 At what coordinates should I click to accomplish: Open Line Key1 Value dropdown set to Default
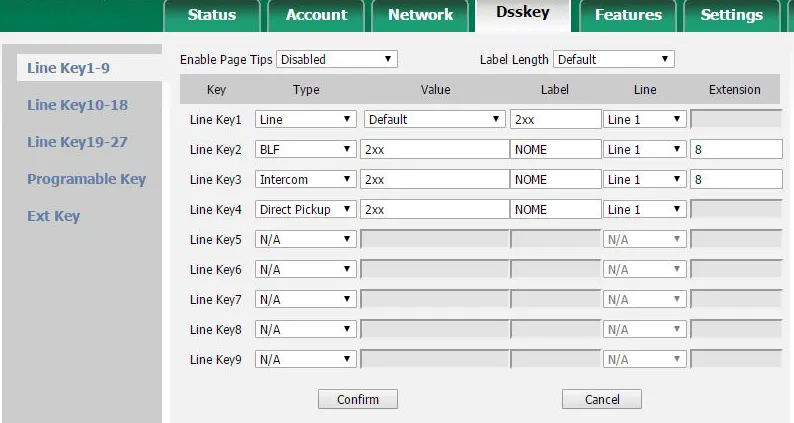[434, 120]
